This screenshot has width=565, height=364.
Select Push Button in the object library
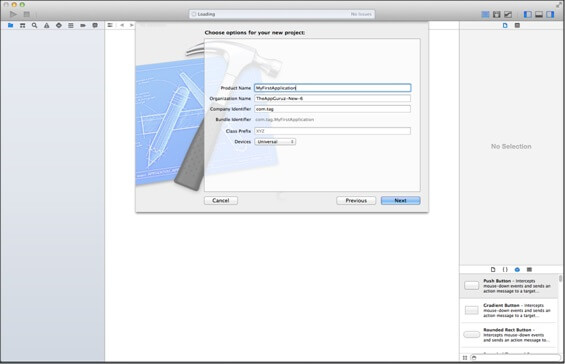[508, 286]
